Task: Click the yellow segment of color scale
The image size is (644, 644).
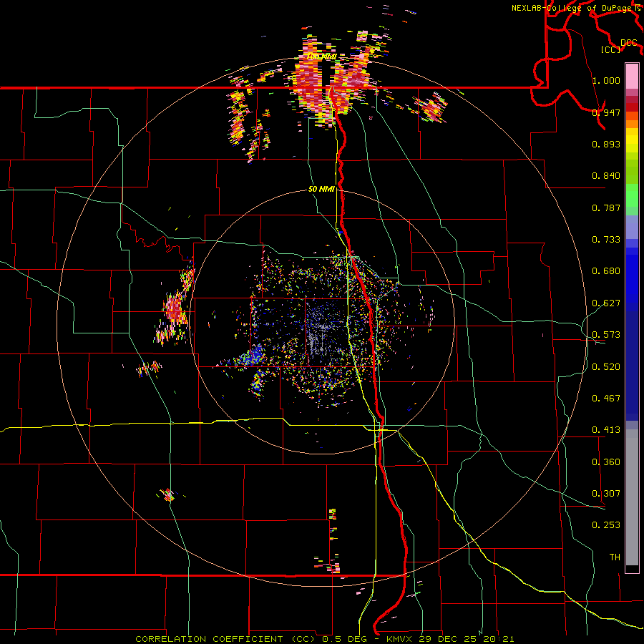Action: pos(632,140)
